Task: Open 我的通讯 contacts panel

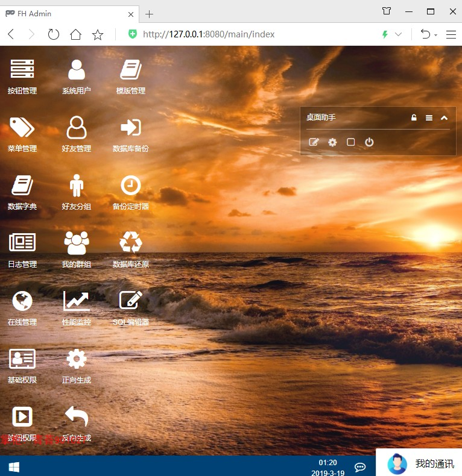Action: (419, 463)
